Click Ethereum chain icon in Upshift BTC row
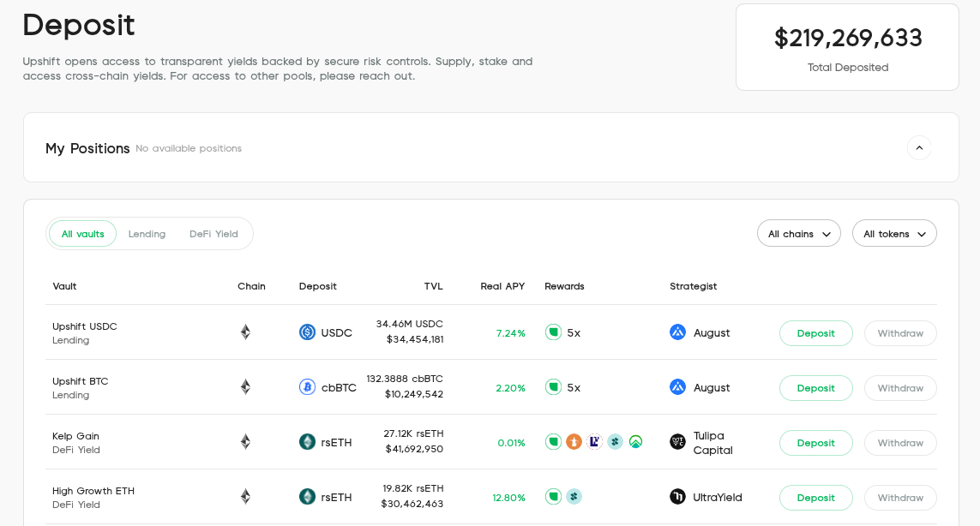980x526 pixels. point(245,386)
